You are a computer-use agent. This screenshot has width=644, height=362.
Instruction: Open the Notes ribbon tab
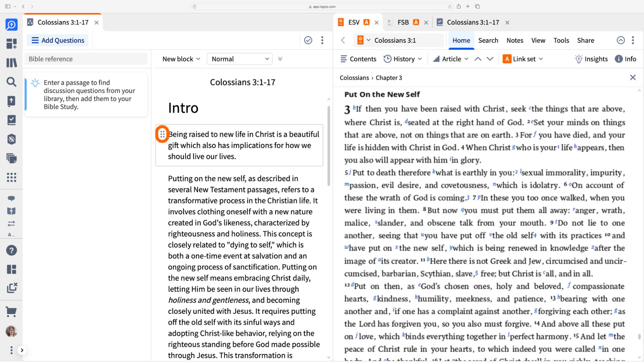(515, 40)
